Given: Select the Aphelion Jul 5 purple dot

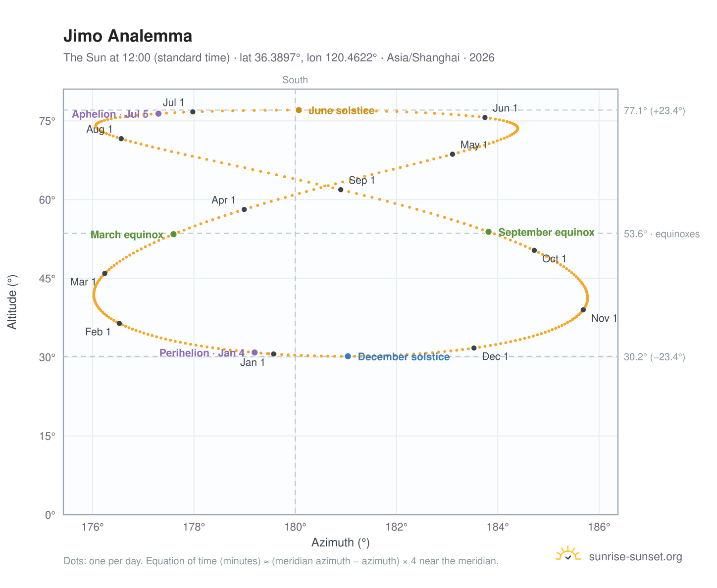Looking at the screenshot, I should (158, 114).
